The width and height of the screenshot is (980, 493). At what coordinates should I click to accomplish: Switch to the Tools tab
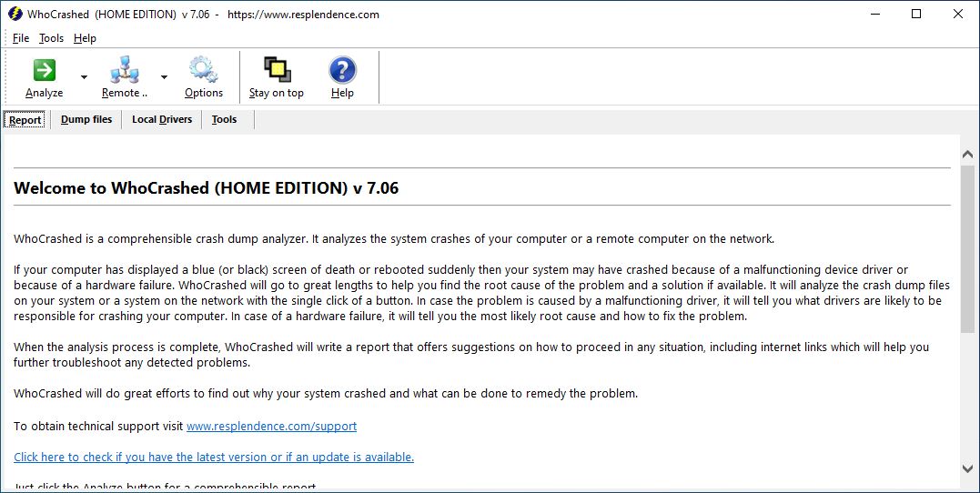pos(225,119)
